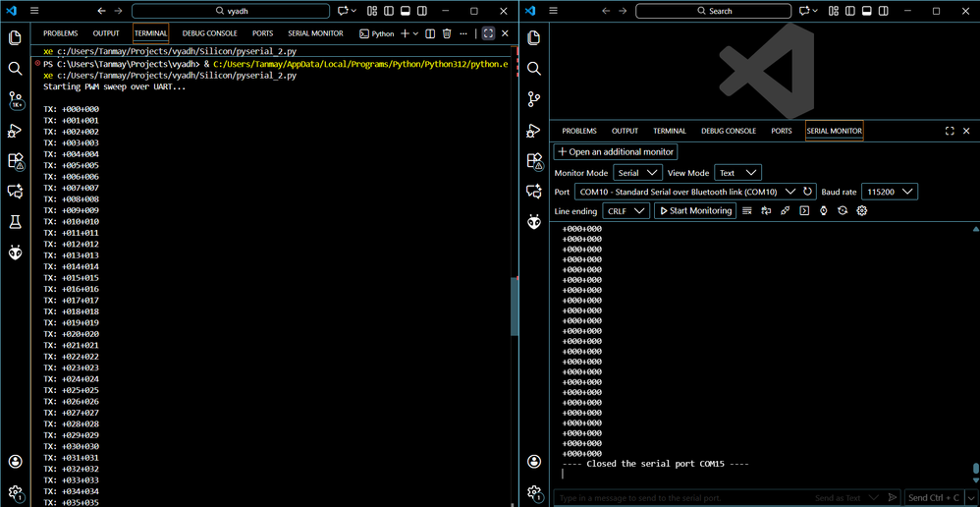Clear serial monitor output icon
980x507 pixels.
click(746, 210)
